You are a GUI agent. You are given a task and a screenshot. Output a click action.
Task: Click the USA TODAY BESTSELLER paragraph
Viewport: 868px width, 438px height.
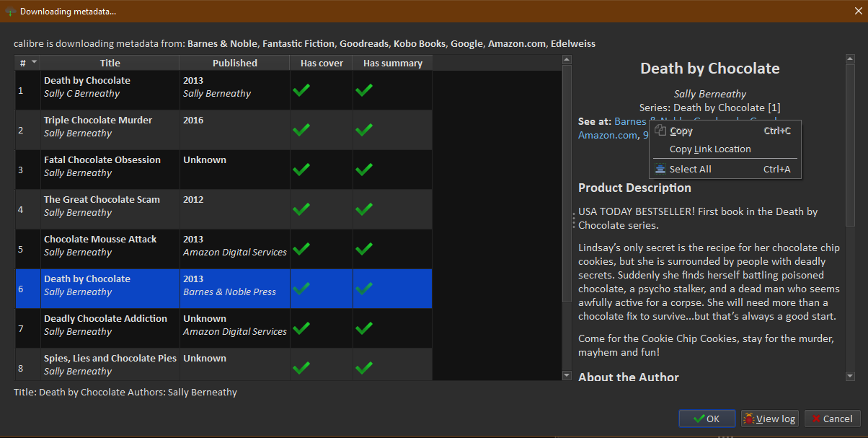tap(698, 219)
